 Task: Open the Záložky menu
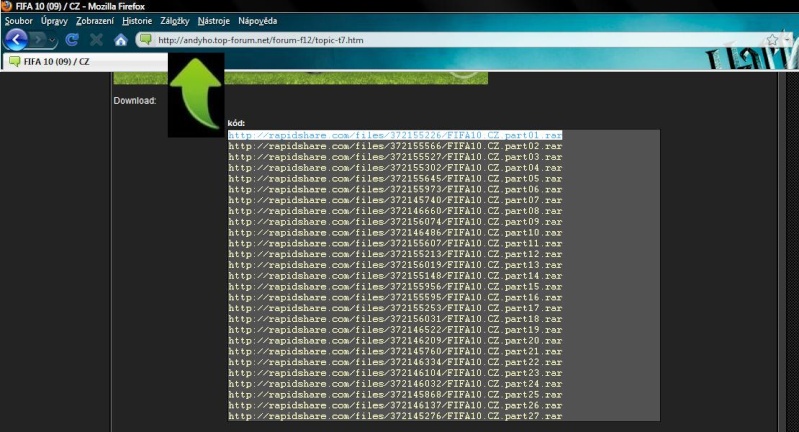tap(174, 21)
